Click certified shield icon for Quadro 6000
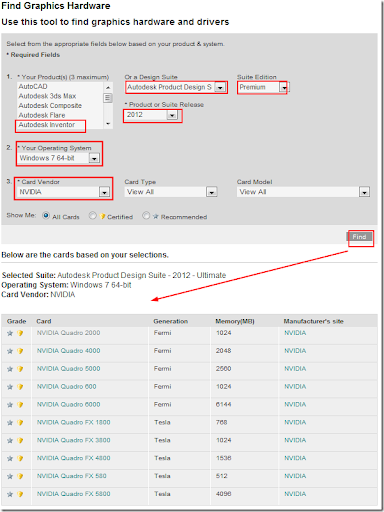Viewport: 384px width, 512px height. click(x=20, y=405)
